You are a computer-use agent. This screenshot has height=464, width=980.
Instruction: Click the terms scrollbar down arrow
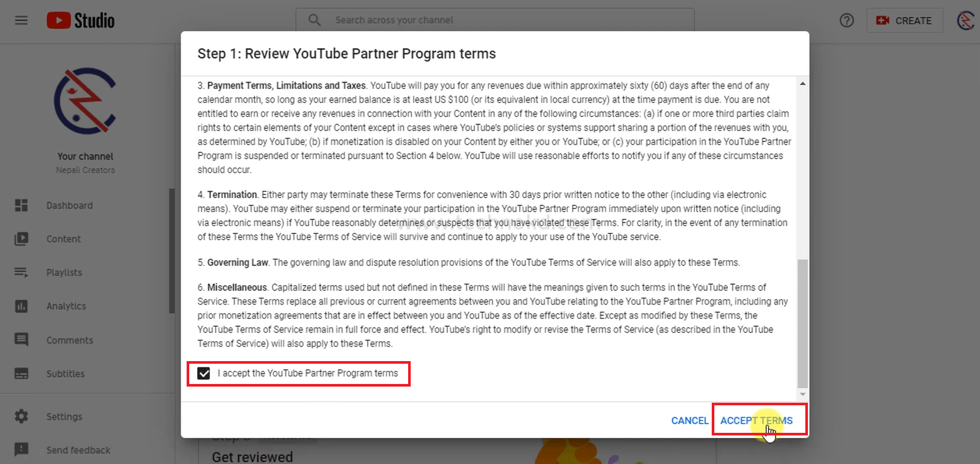pyautogui.click(x=803, y=394)
